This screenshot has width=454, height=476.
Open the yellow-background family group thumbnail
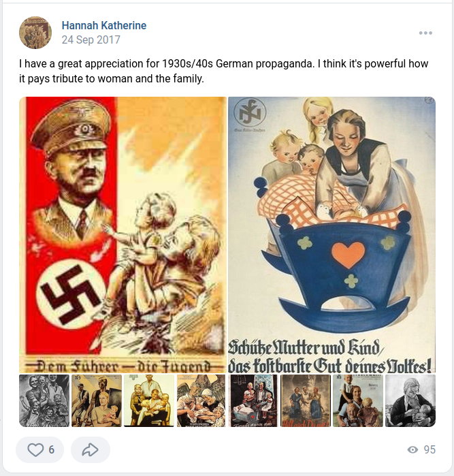tap(149, 400)
